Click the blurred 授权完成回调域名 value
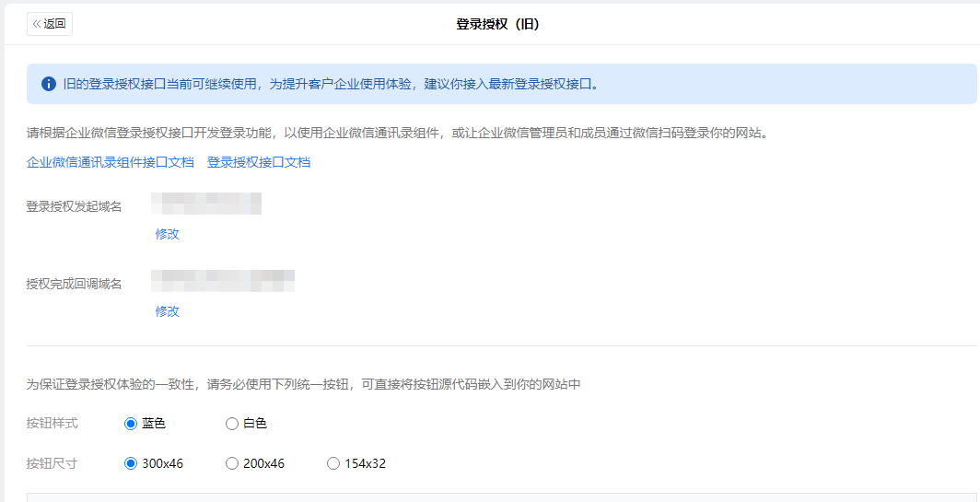The height and width of the screenshot is (502, 980). pos(223,281)
